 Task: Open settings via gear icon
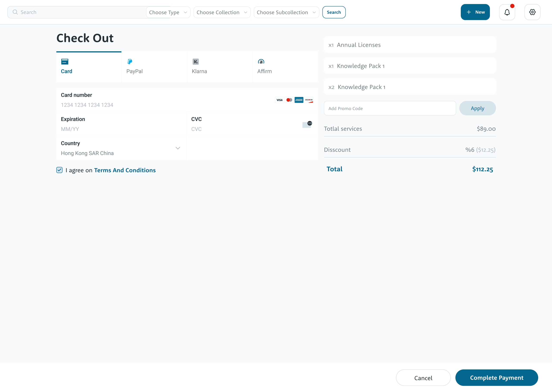coord(532,12)
